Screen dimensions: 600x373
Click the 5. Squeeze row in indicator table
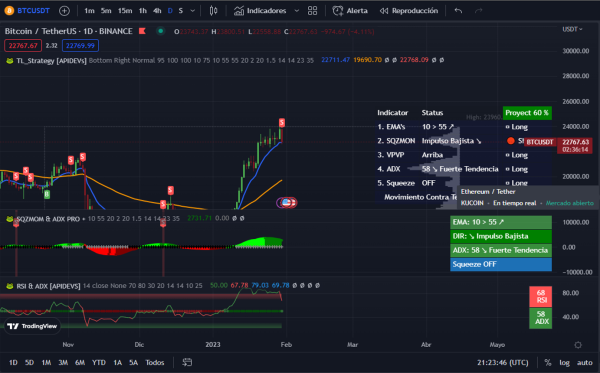pyautogui.click(x=452, y=183)
